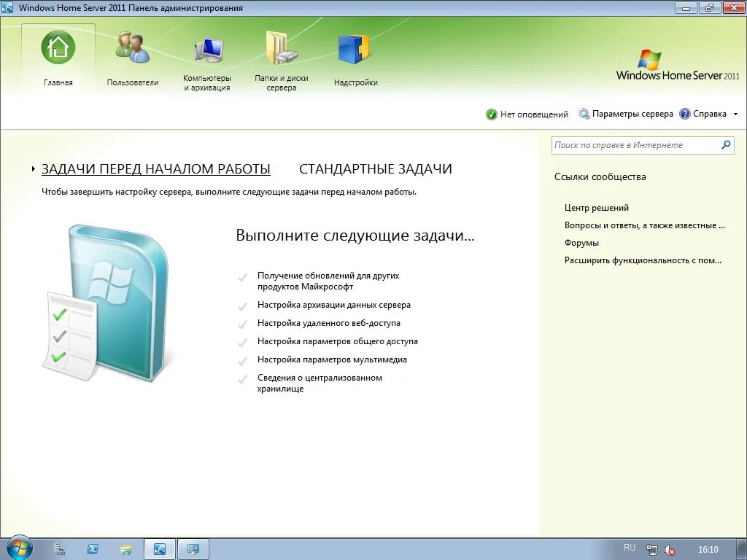Click the Нет оповещений text
The width and height of the screenshot is (747, 560).
pos(534,114)
